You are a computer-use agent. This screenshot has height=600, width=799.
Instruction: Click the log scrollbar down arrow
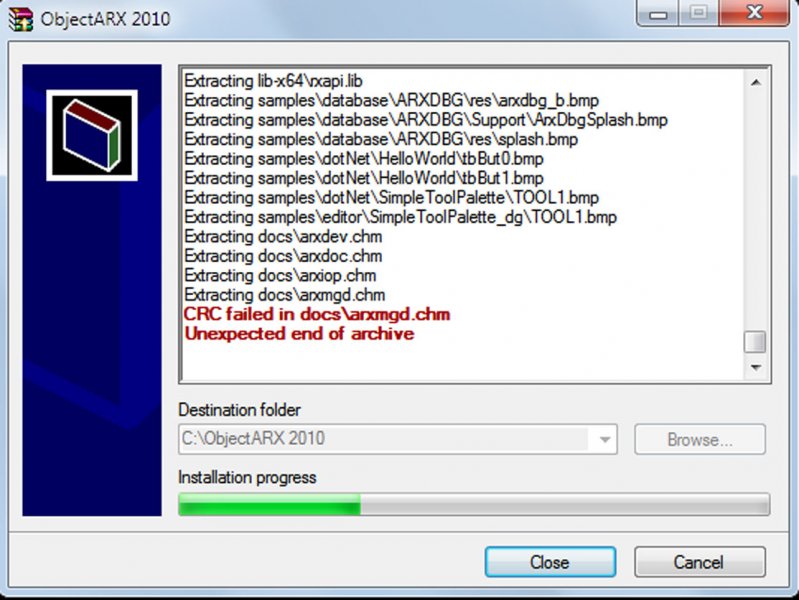pos(756,368)
